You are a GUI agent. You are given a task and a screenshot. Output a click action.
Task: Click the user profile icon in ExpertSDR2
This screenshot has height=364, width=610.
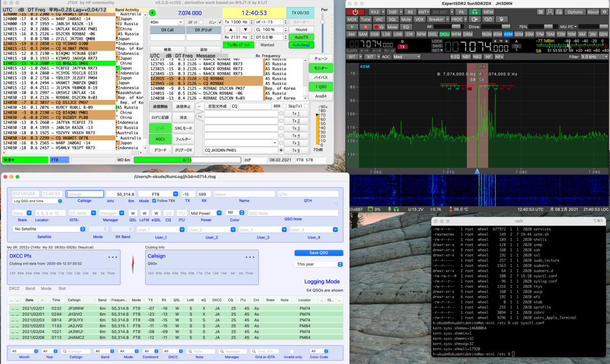click(550, 12)
